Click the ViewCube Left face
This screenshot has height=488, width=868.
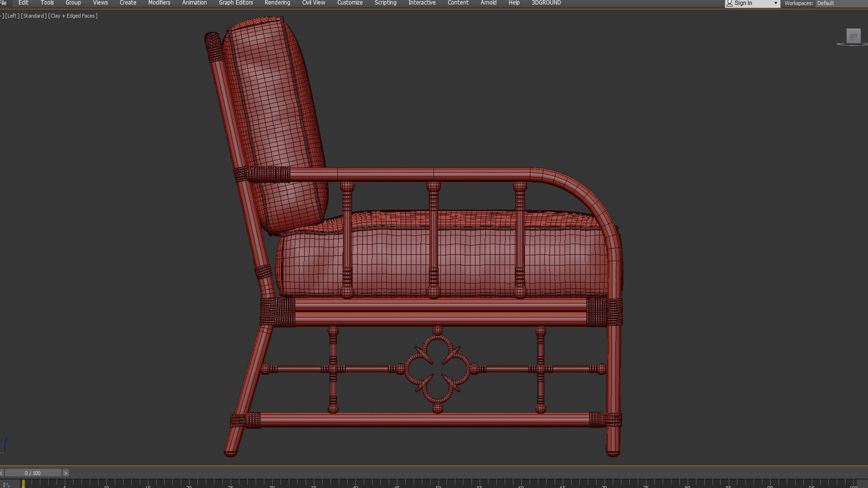(x=854, y=36)
